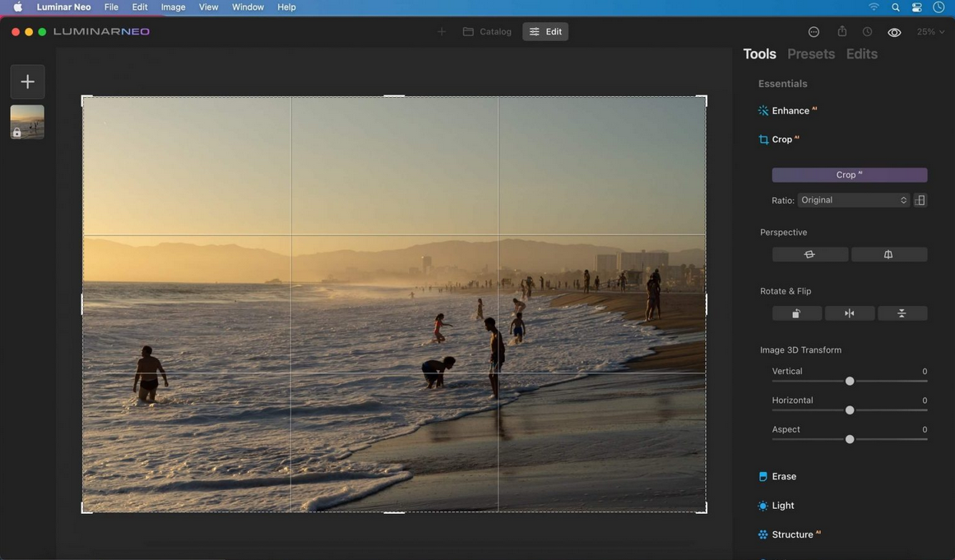The image size is (955, 560).
Task: Click the large add photos plus button
Action: pyautogui.click(x=27, y=81)
